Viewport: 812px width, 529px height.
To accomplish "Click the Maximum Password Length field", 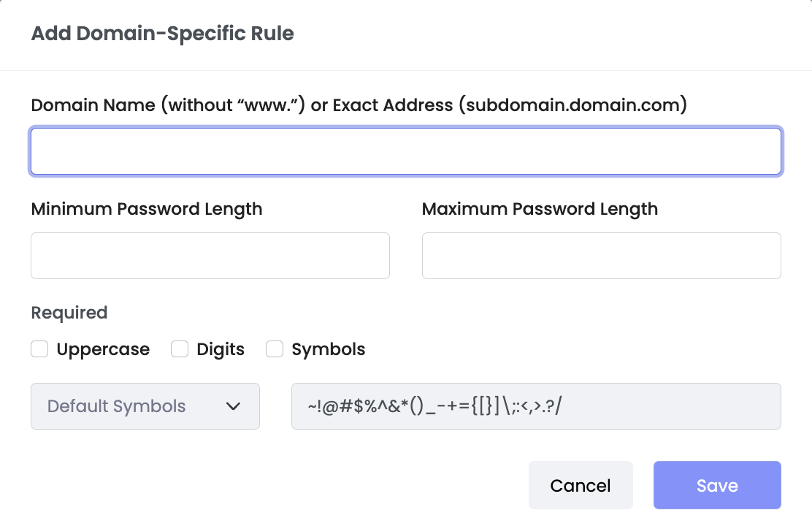I will click(602, 256).
